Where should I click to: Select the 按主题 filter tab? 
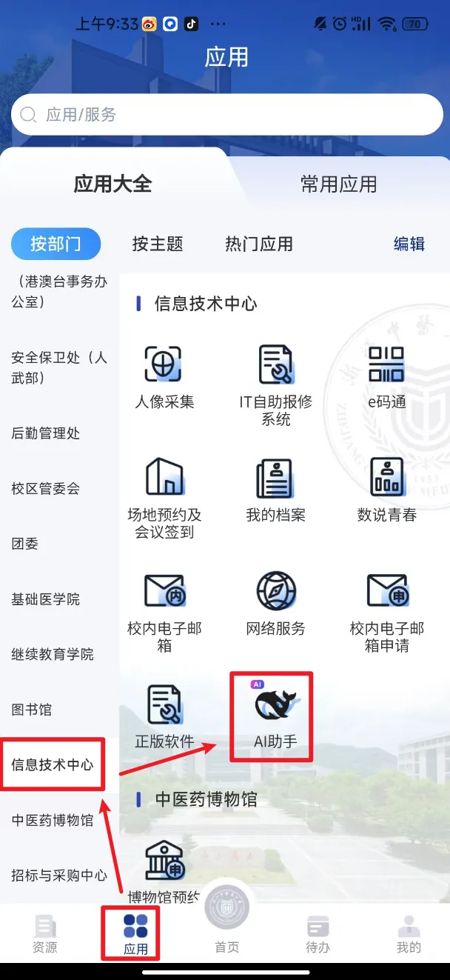coord(158,244)
